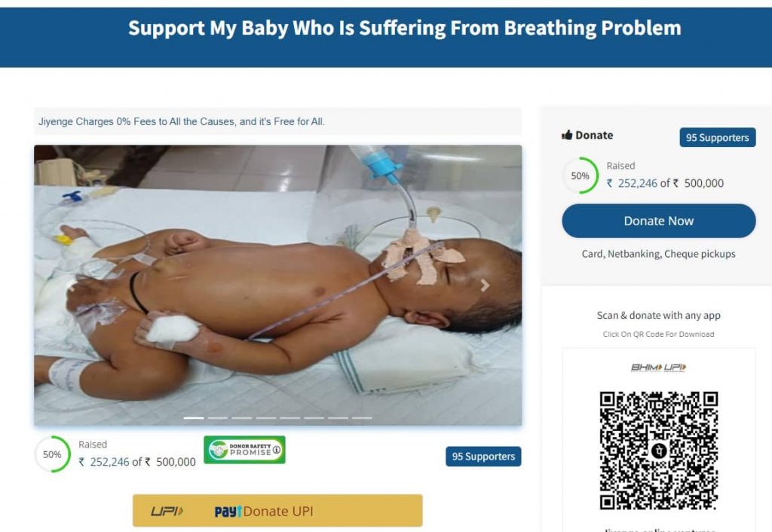Advance the photo carousel with the right arrow
The image size is (772, 532).
tap(485, 286)
